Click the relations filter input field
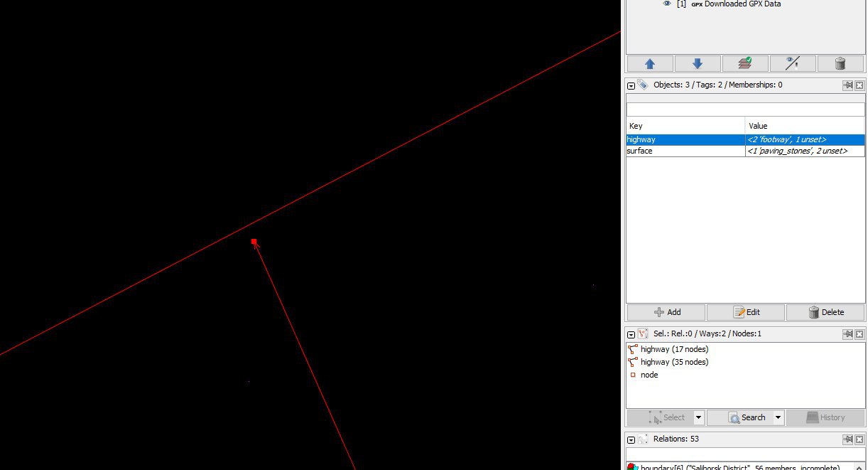The width and height of the screenshot is (868, 470). coord(745,454)
